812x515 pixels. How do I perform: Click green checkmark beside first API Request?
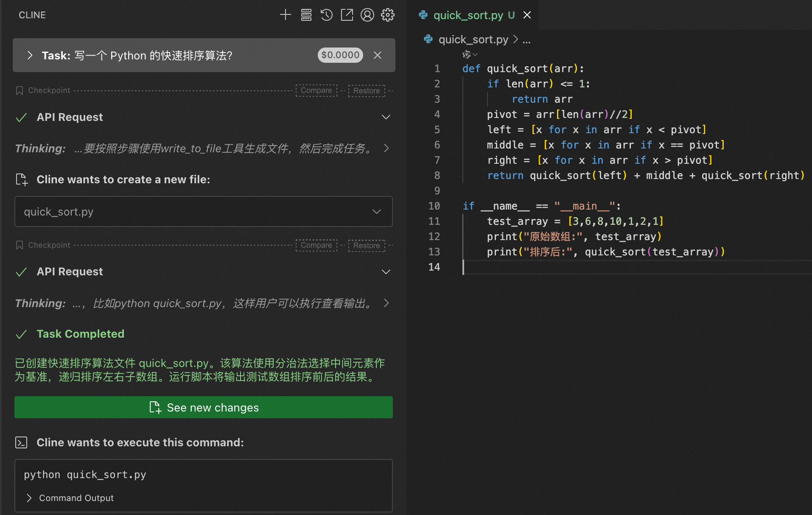[x=21, y=118]
